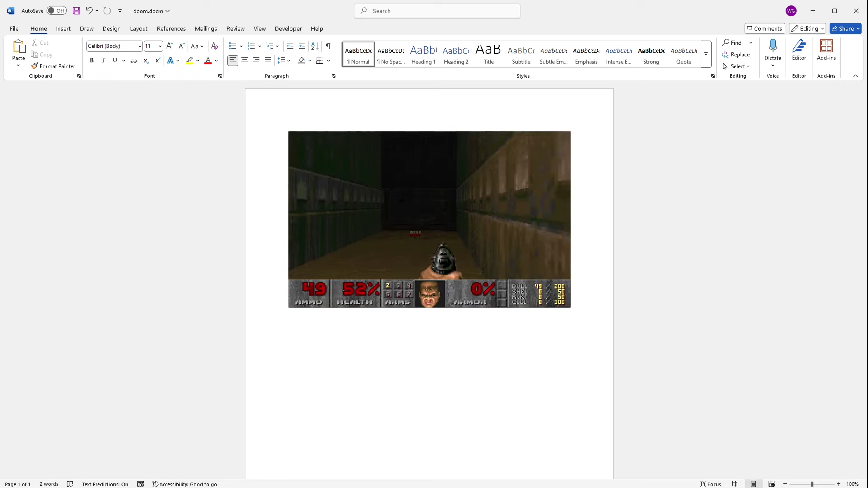The width and height of the screenshot is (868, 488).
Task: Click the Bold formatting icon
Action: (x=91, y=60)
